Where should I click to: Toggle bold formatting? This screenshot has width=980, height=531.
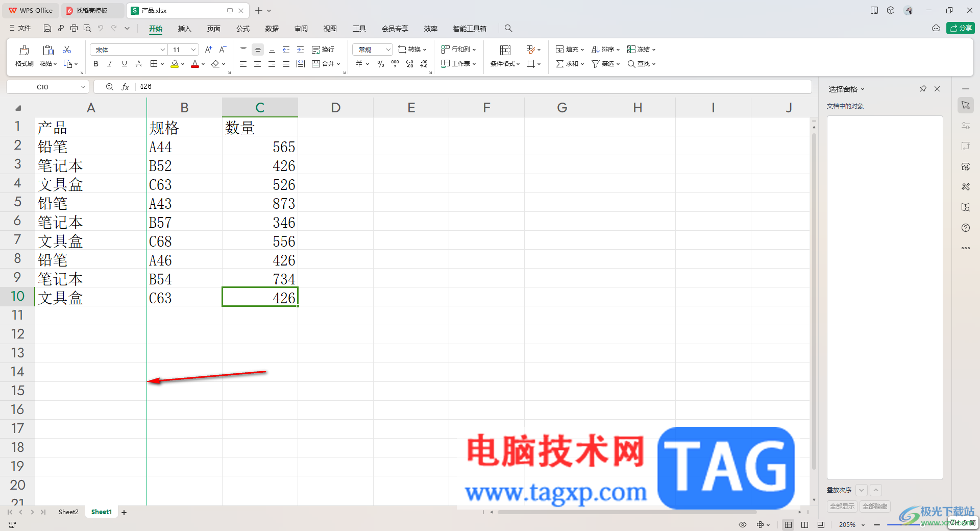[x=96, y=64]
